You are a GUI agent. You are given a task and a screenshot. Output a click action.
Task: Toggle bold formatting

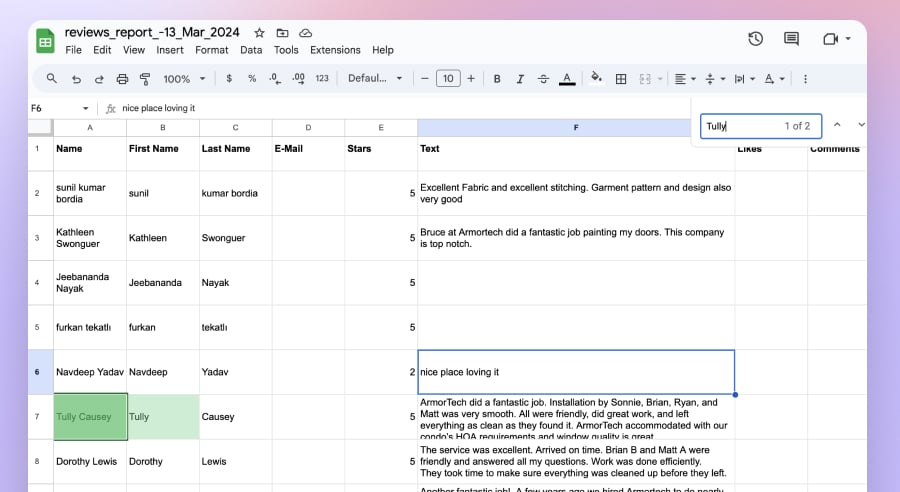[496, 79]
